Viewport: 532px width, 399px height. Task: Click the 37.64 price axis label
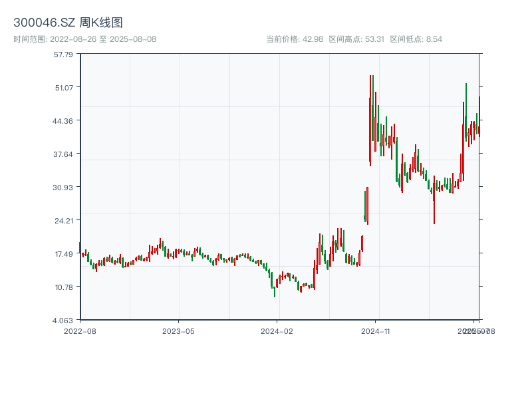[63, 154]
